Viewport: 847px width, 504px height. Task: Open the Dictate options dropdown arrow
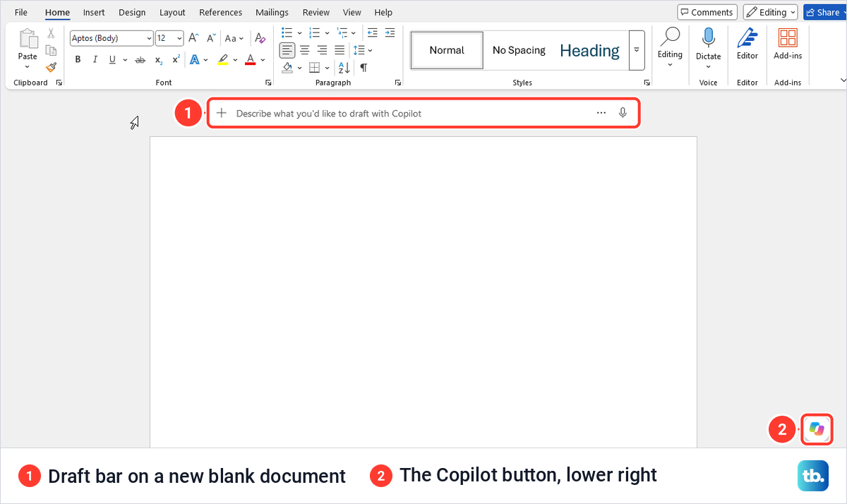708,67
